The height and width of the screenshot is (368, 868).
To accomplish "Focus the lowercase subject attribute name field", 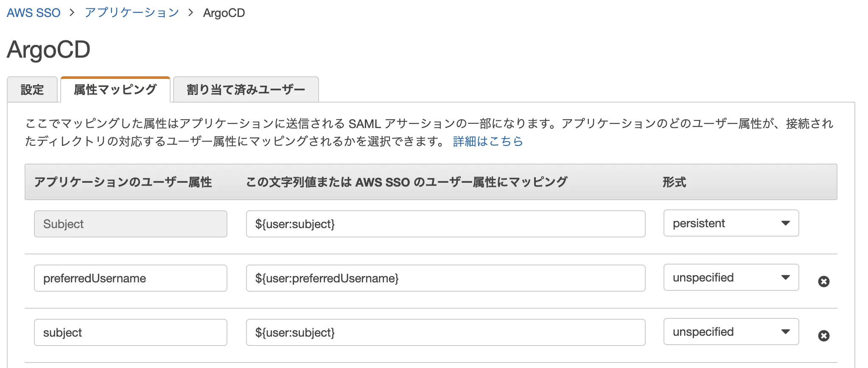I will 131,332.
